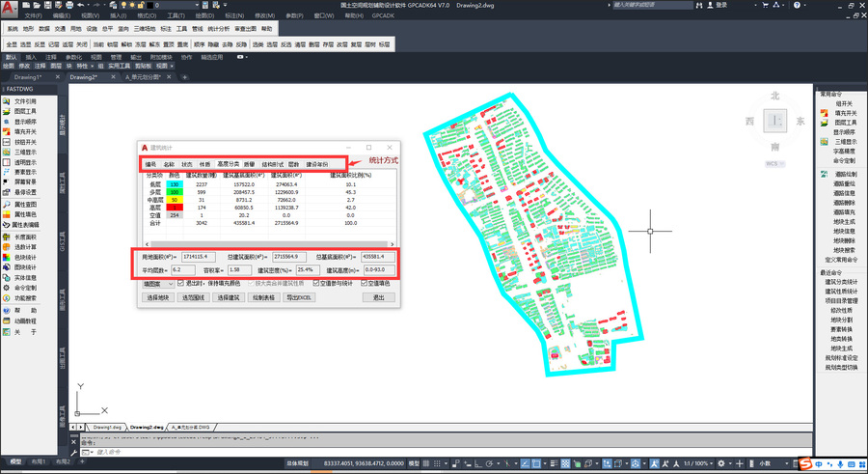The height and width of the screenshot is (474, 868).
Task: Click the 选择地块 button
Action: point(158,297)
